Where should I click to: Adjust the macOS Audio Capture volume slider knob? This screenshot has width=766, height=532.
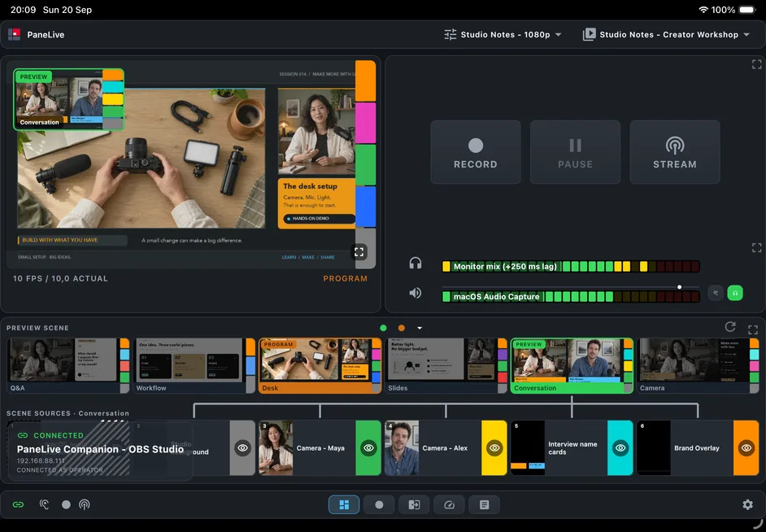pyautogui.click(x=679, y=287)
